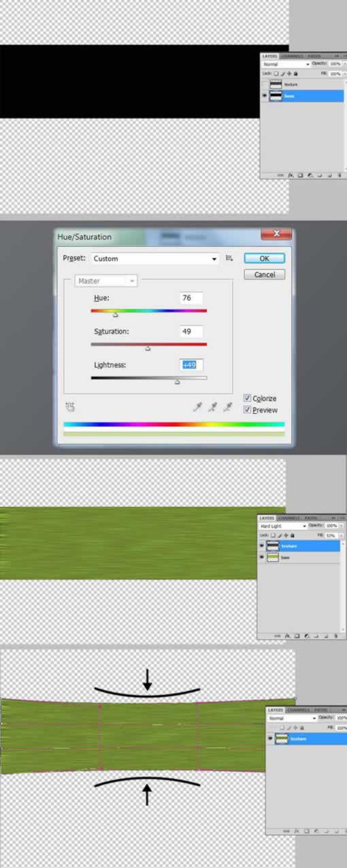
Task: Open Fill slider arrow next to 53%
Action: pos(342,536)
